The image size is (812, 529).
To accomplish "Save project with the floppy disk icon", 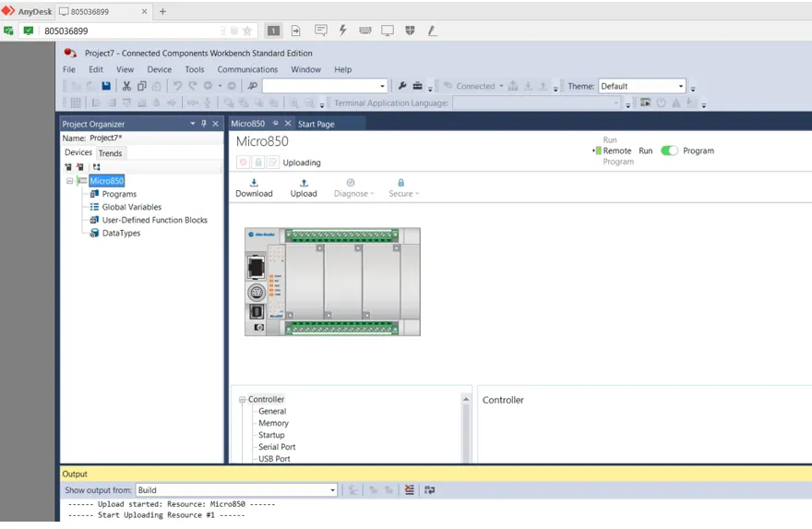I will pyautogui.click(x=106, y=86).
